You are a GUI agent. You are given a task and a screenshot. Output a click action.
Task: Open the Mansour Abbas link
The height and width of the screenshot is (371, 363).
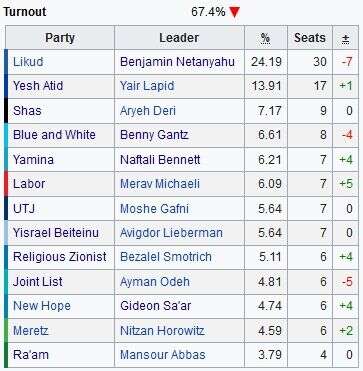[163, 355]
